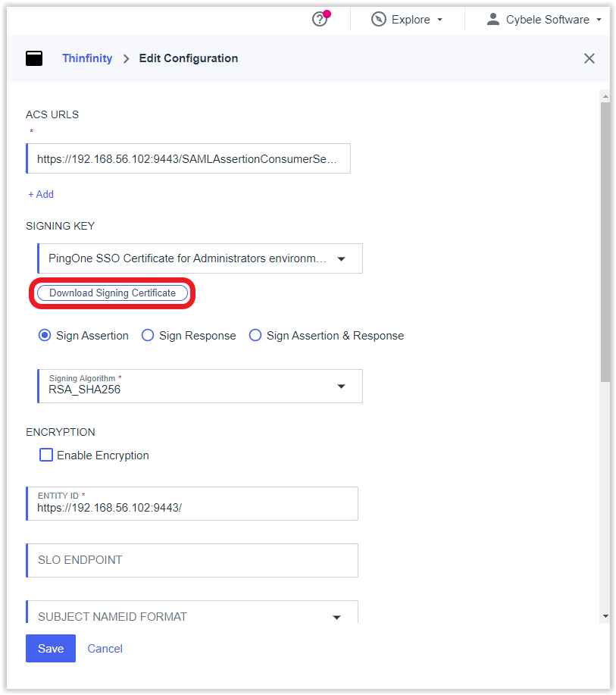Click the ACS URLs input field
The height and width of the screenshot is (695, 616).
coord(189,158)
